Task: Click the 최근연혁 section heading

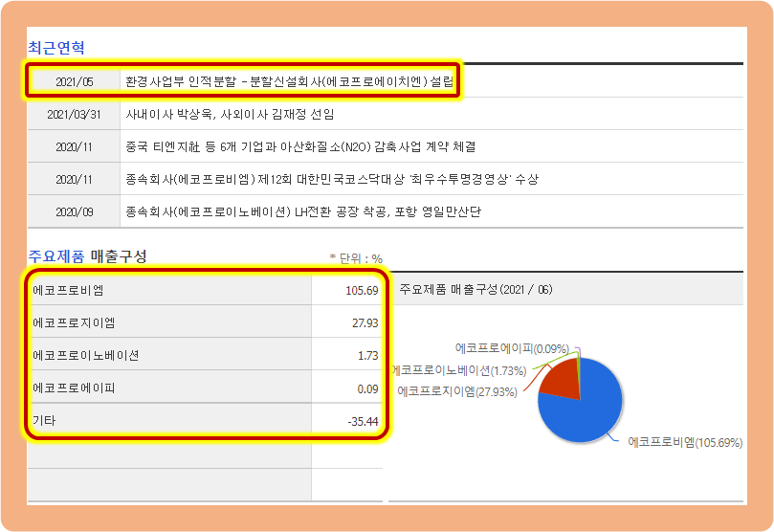Action: [x=56, y=48]
